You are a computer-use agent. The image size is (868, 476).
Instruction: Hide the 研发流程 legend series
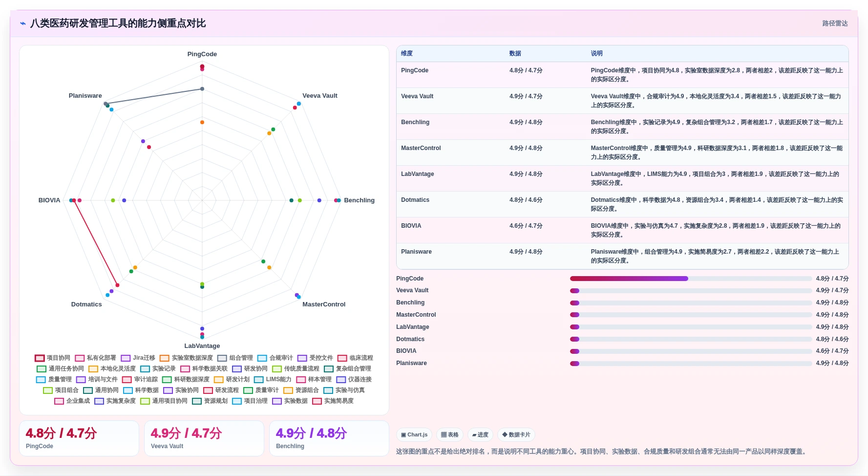(221, 390)
